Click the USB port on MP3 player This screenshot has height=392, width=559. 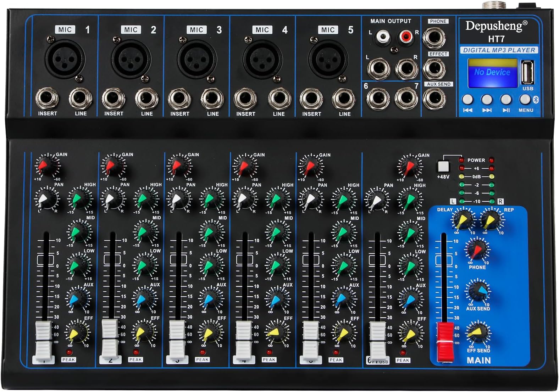(x=527, y=72)
